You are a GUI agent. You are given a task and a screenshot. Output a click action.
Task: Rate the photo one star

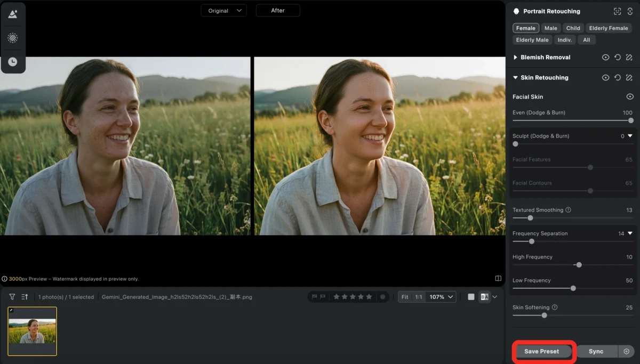[337, 297]
